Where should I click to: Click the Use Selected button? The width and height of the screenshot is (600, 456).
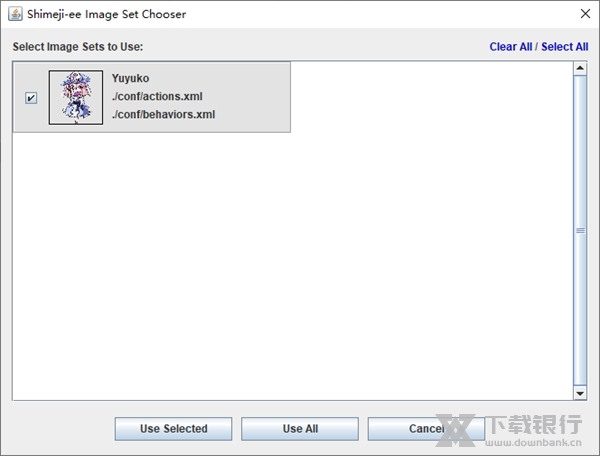173,428
